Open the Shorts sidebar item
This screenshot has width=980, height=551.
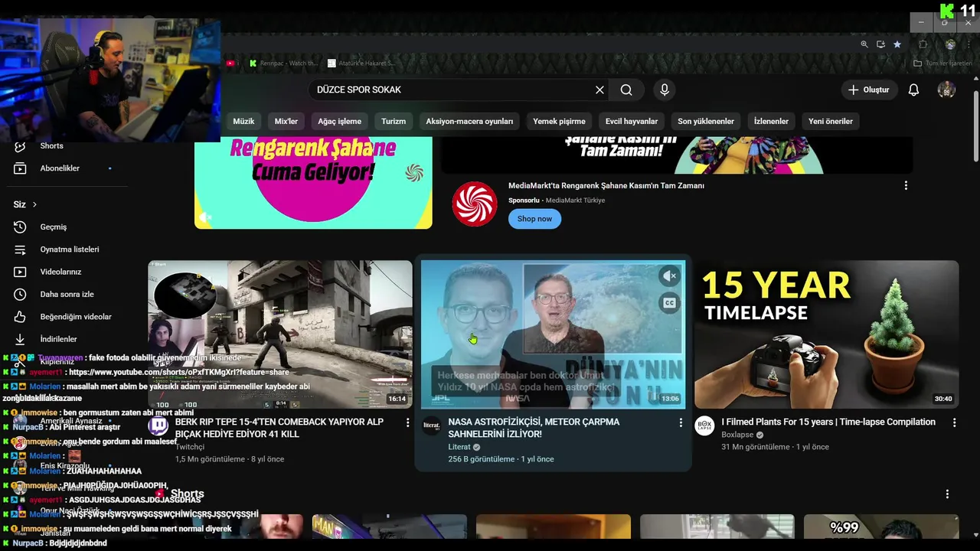pos(52,145)
